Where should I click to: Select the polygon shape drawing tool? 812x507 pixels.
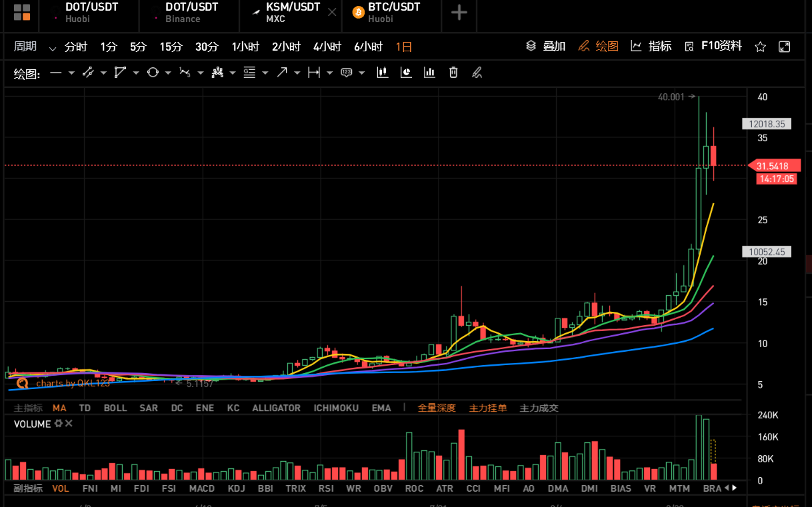(120, 73)
